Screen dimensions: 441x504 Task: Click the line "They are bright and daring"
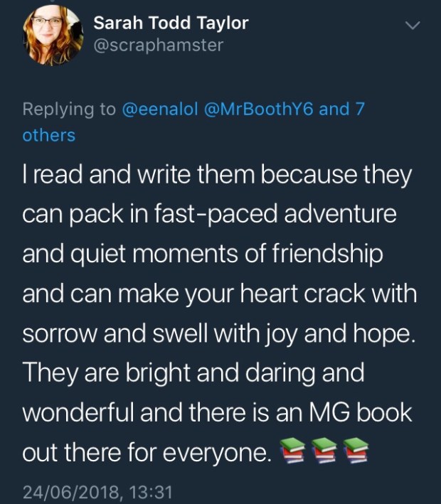pyautogui.click(x=193, y=372)
